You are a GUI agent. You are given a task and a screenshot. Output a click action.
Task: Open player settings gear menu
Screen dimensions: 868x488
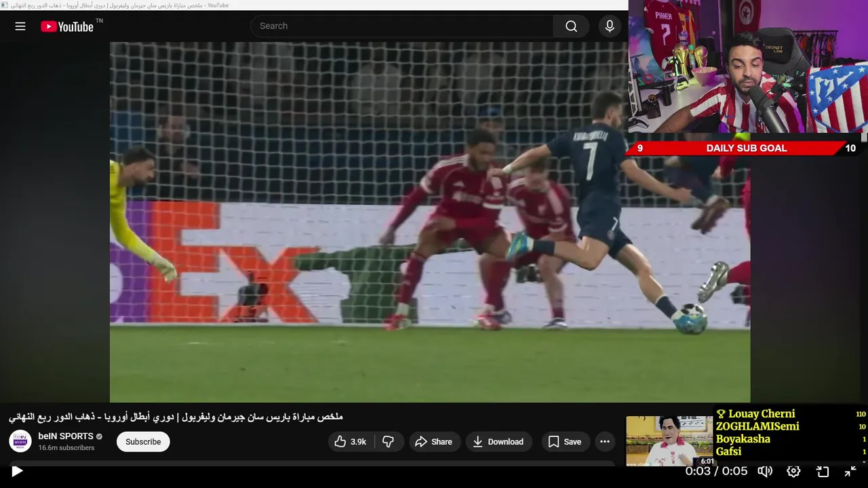point(793,471)
